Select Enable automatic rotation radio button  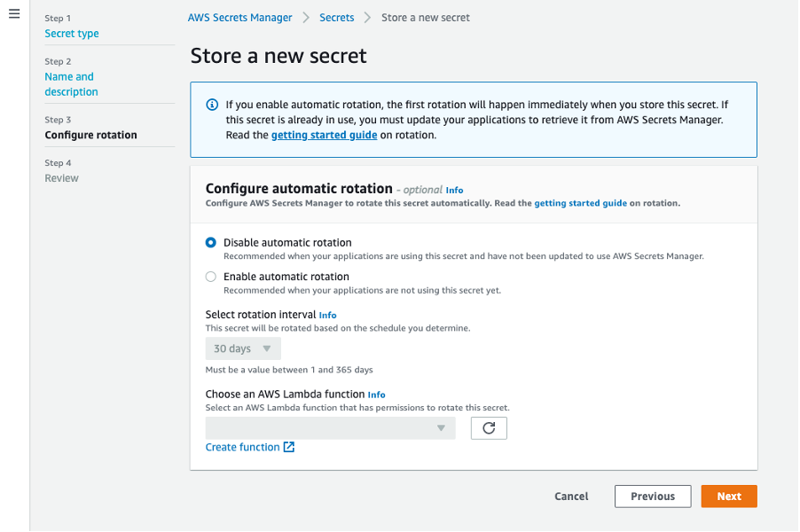pyautogui.click(x=211, y=277)
